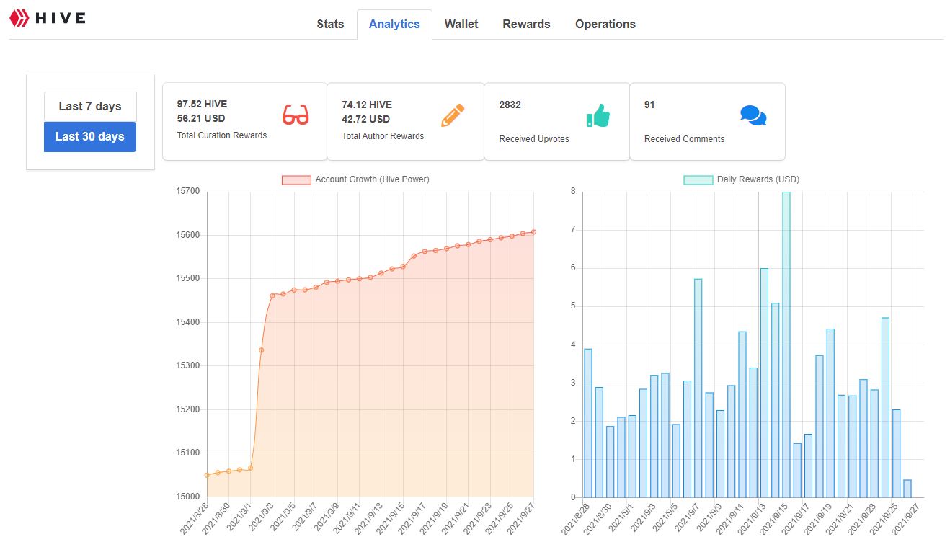Image resolution: width=950 pixels, height=560 pixels.
Task: Click the Total Curation Rewards label
Action: 222,135
